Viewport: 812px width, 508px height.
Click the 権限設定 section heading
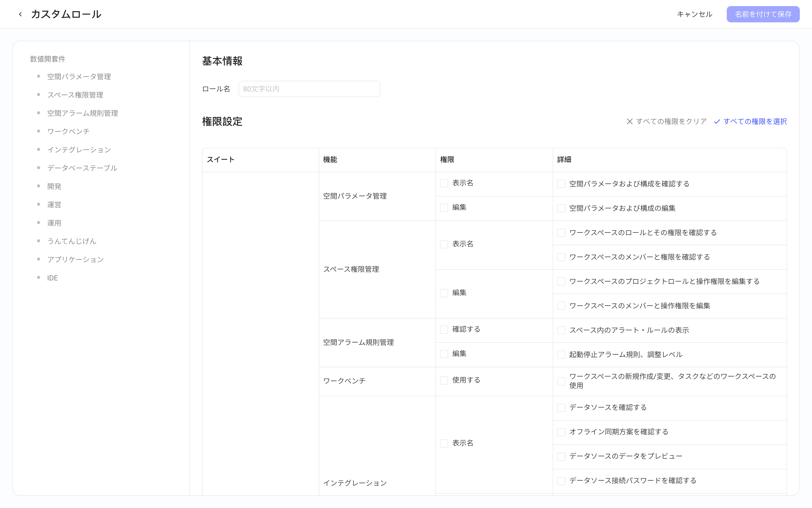pyautogui.click(x=222, y=122)
